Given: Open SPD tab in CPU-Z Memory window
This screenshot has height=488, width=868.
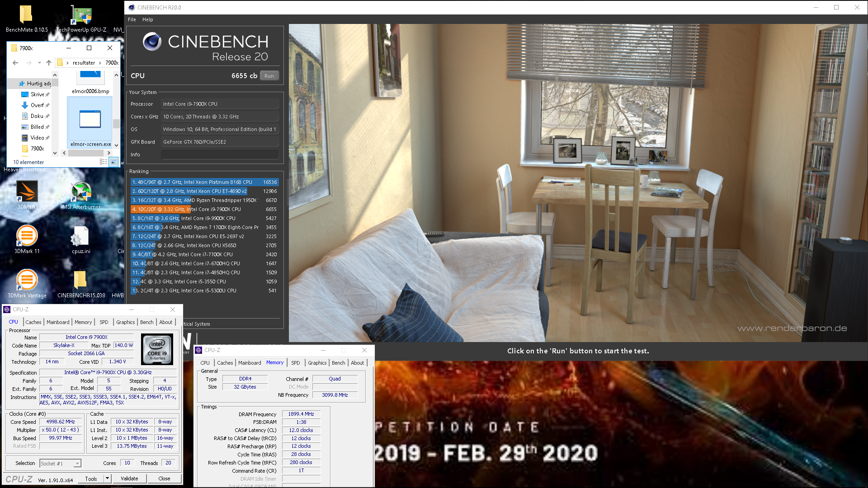Looking at the screenshot, I should pyautogui.click(x=296, y=363).
